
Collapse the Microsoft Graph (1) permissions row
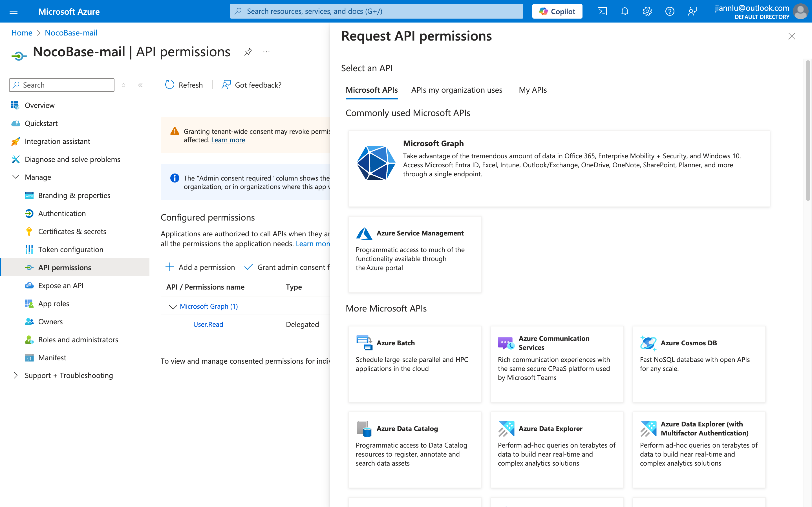(173, 306)
